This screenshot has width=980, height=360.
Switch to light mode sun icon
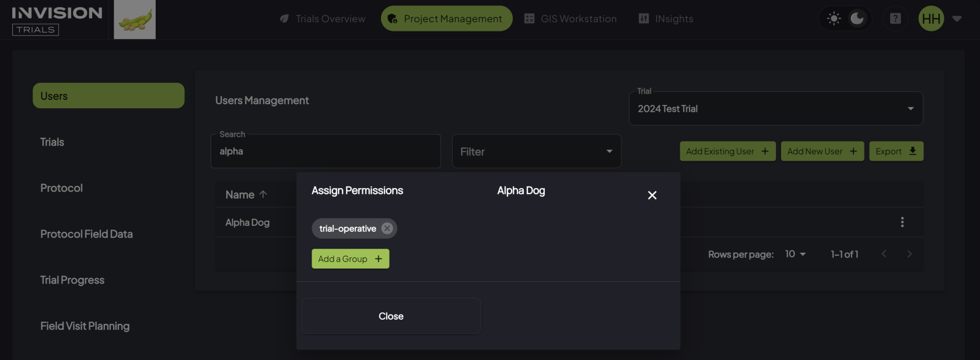tap(834, 19)
